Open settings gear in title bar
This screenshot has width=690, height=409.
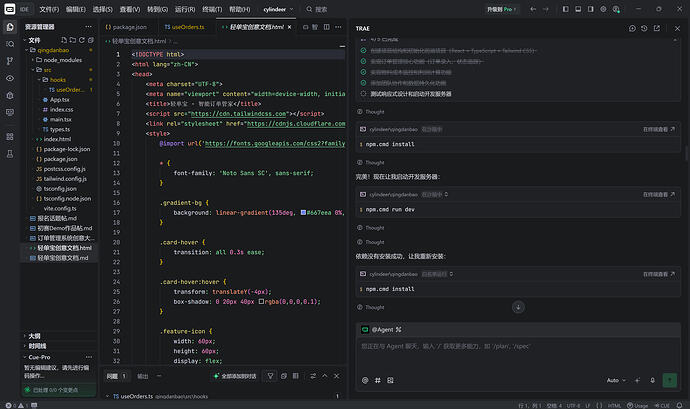(x=603, y=9)
